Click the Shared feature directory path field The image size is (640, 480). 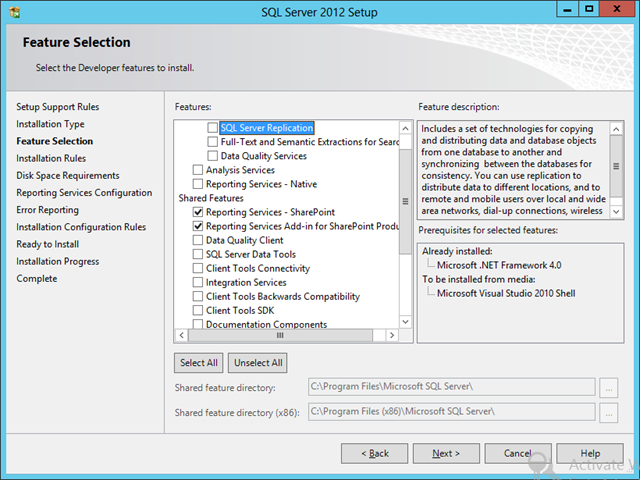[x=451, y=387]
